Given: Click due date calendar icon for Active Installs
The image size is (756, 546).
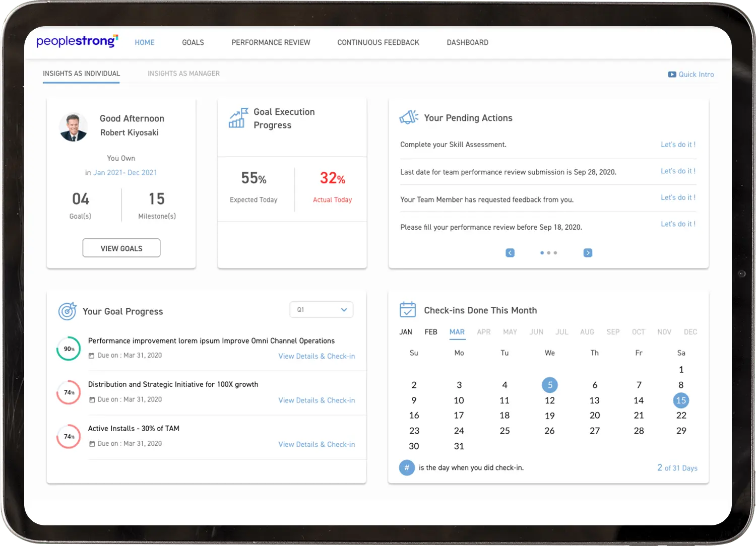Looking at the screenshot, I should coord(92,444).
